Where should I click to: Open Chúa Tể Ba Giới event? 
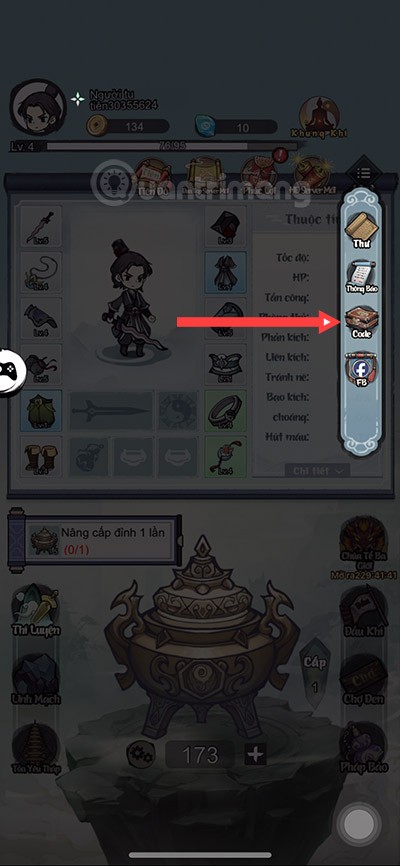[364, 547]
